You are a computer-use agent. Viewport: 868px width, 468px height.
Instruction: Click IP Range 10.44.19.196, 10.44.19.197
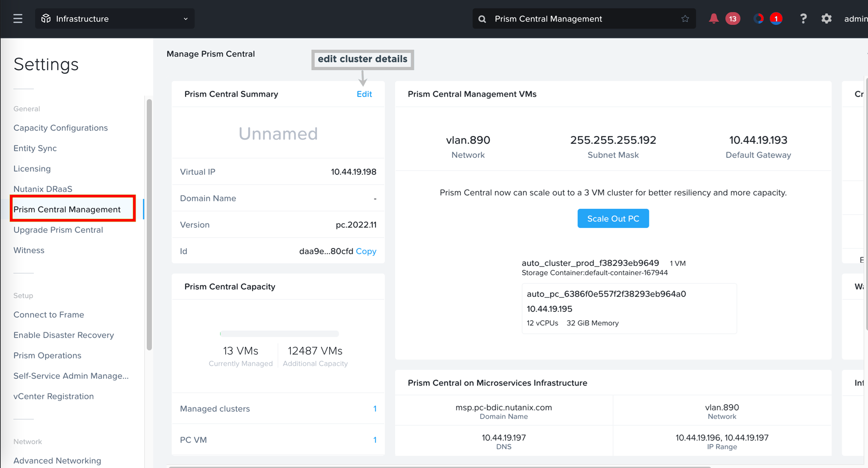(x=722, y=438)
